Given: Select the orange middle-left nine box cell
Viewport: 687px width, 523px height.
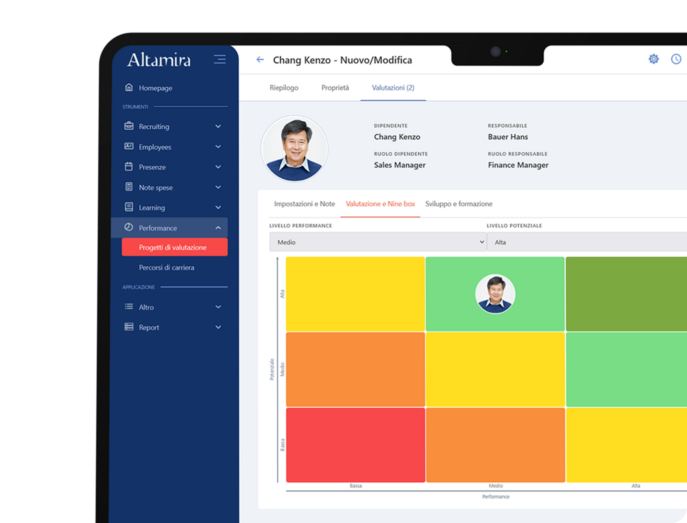Looking at the screenshot, I should [x=355, y=369].
